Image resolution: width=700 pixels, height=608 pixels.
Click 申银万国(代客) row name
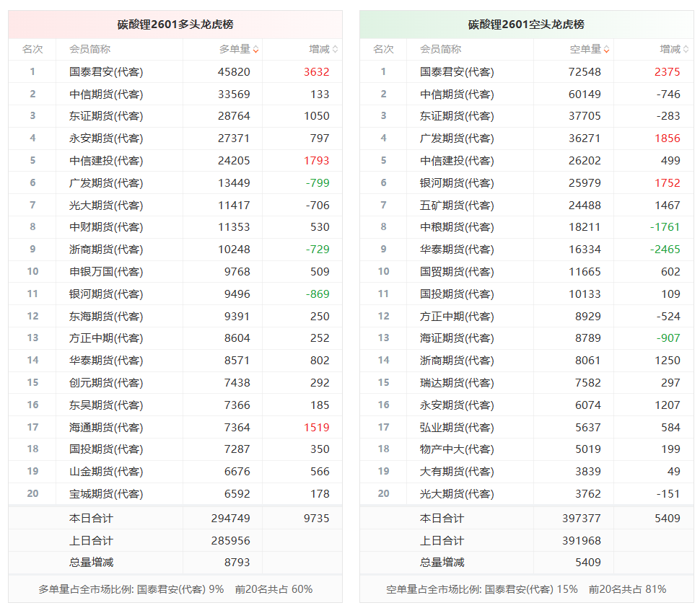(106, 272)
